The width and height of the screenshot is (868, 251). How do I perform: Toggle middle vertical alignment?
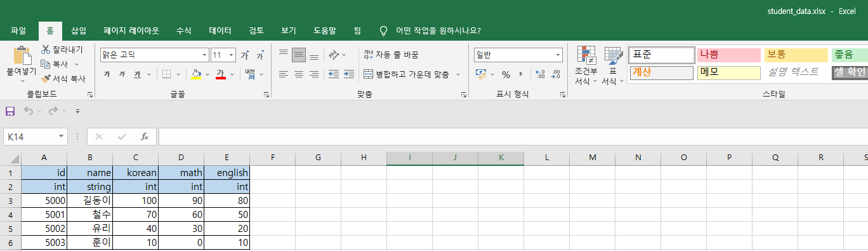click(299, 55)
